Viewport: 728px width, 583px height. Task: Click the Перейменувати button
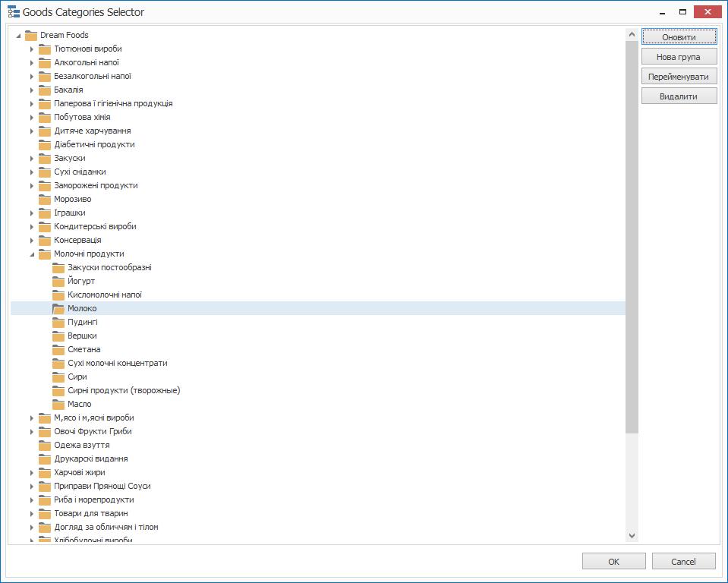pyautogui.click(x=679, y=77)
